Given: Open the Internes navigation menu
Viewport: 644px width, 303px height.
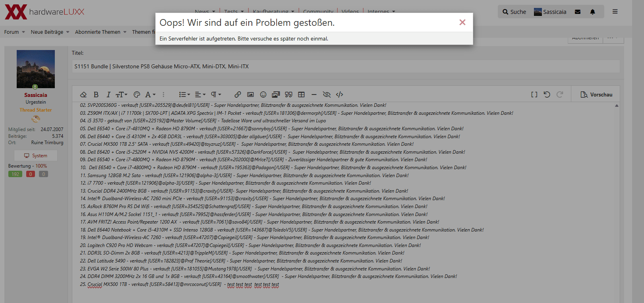Looking at the screenshot, I should tap(381, 12).
